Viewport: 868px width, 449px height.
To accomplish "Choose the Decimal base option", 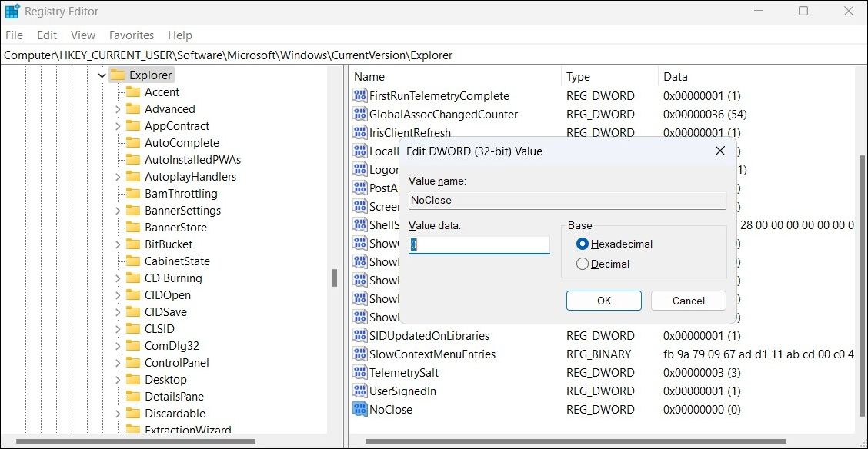I will click(583, 264).
